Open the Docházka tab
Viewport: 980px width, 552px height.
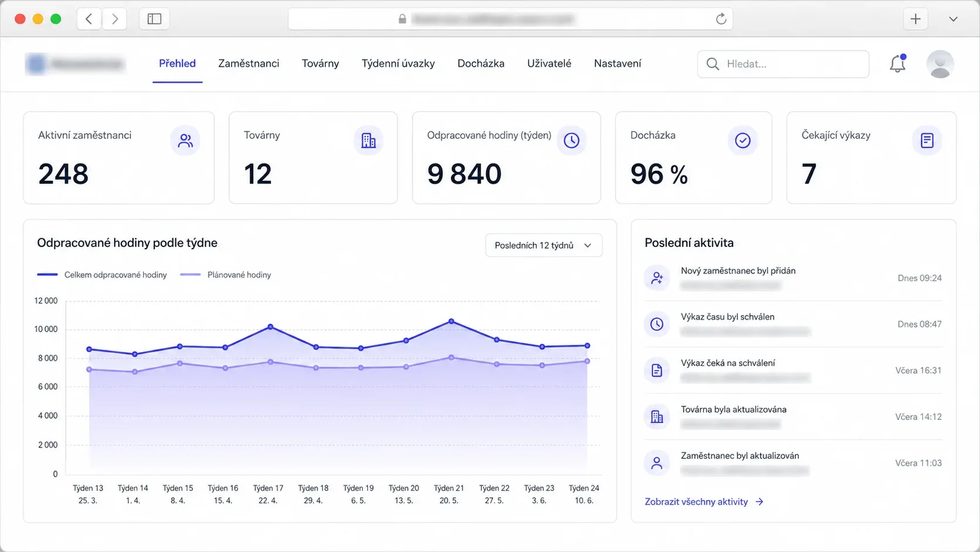481,63
